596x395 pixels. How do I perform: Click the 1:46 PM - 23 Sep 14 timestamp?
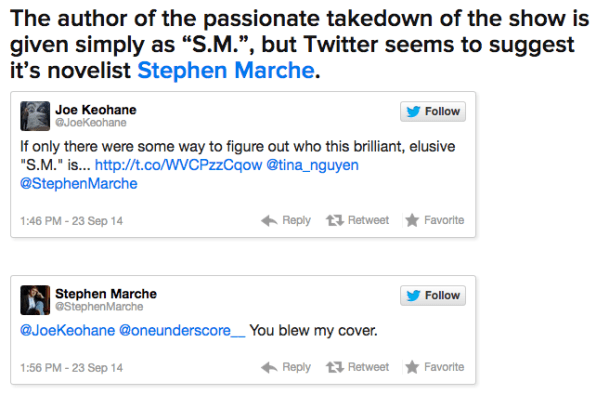71,221
